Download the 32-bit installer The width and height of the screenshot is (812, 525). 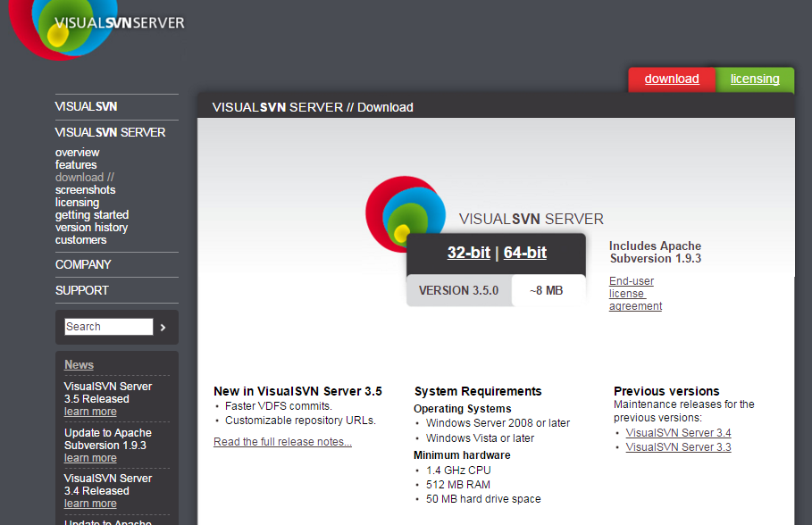(x=469, y=253)
